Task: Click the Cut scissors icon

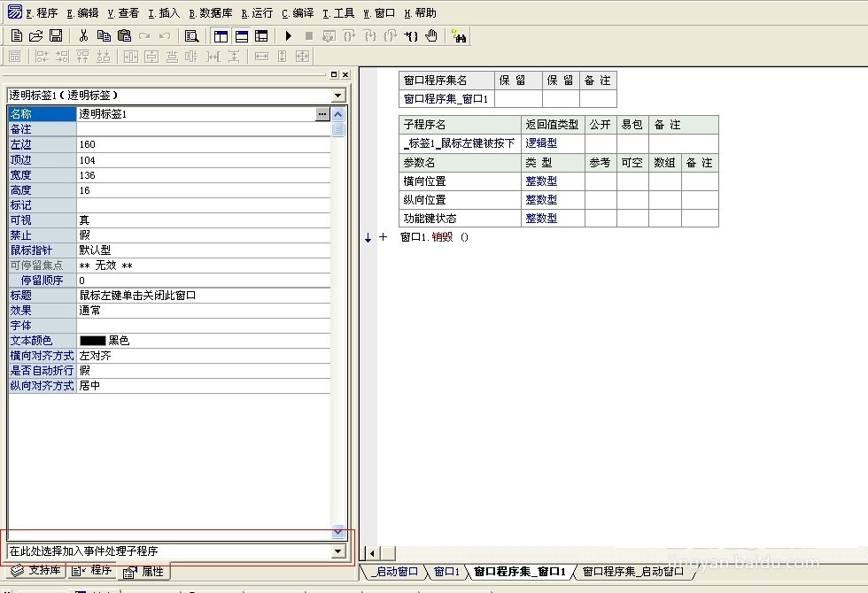Action: click(x=83, y=36)
